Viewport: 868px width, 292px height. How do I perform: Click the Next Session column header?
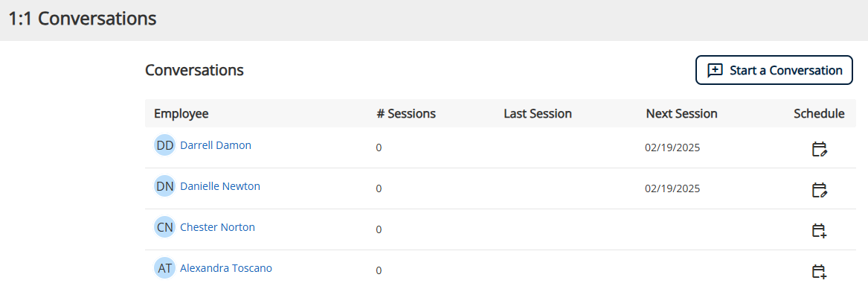[681, 113]
